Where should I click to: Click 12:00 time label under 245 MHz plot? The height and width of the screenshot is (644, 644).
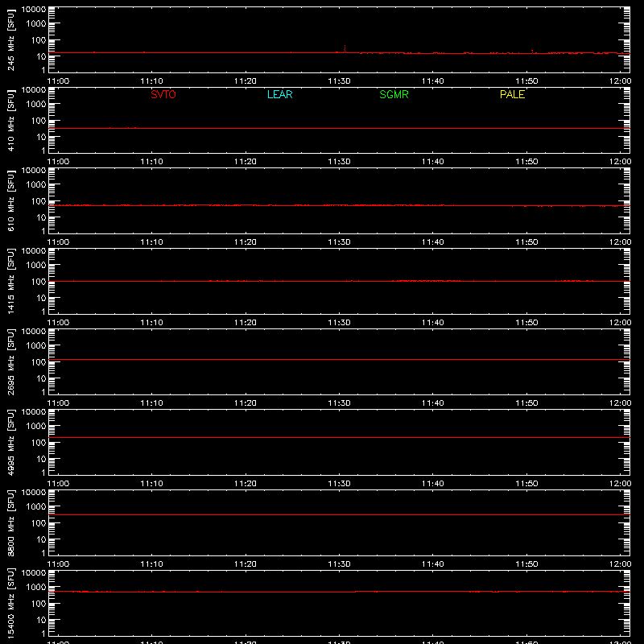[x=620, y=81]
